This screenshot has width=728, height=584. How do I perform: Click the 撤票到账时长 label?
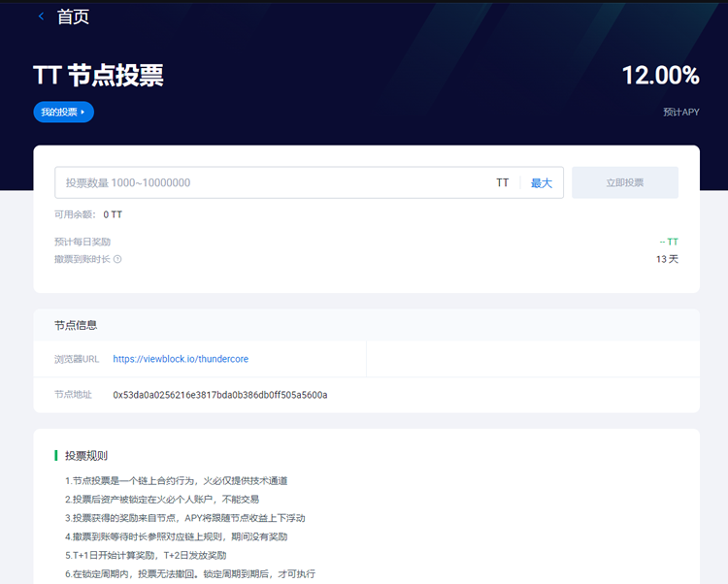pyautogui.click(x=83, y=259)
